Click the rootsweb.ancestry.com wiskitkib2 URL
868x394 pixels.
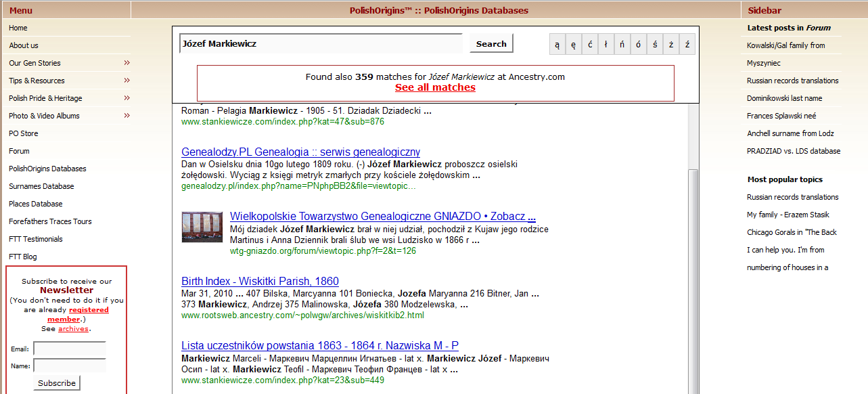click(302, 315)
